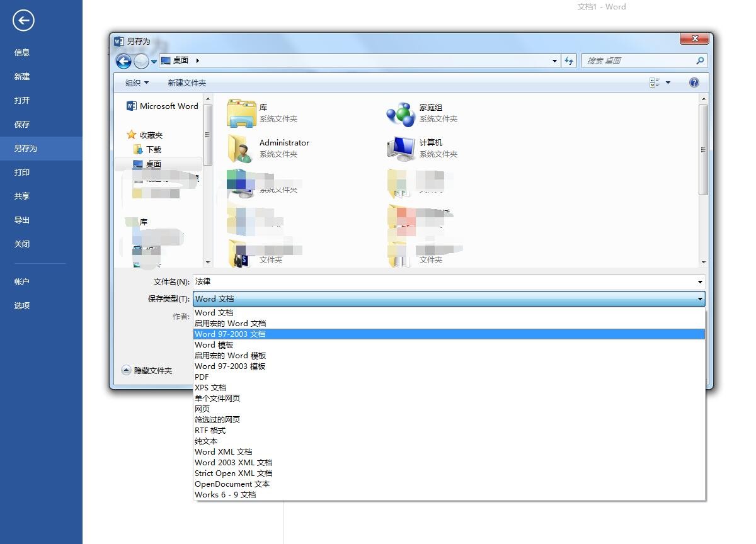Choose Strict Open XML 文档 type
This screenshot has height=544, width=756.
coord(449,473)
